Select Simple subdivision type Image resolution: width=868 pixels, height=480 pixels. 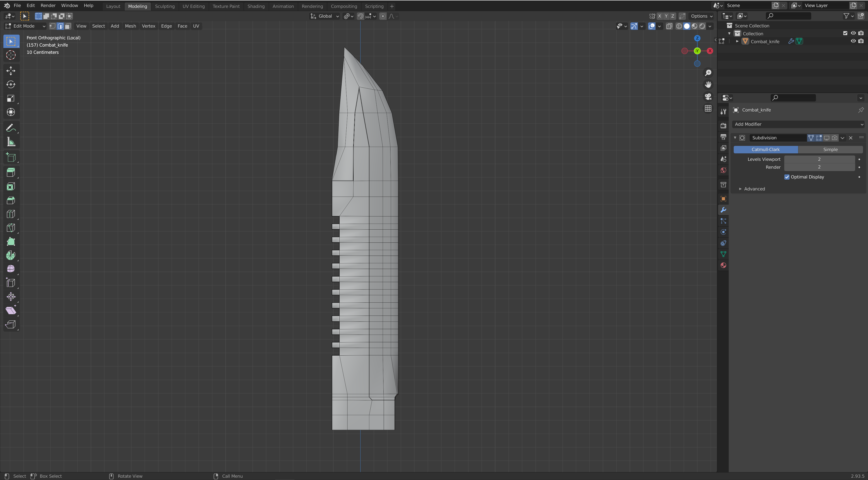(x=830, y=149)
